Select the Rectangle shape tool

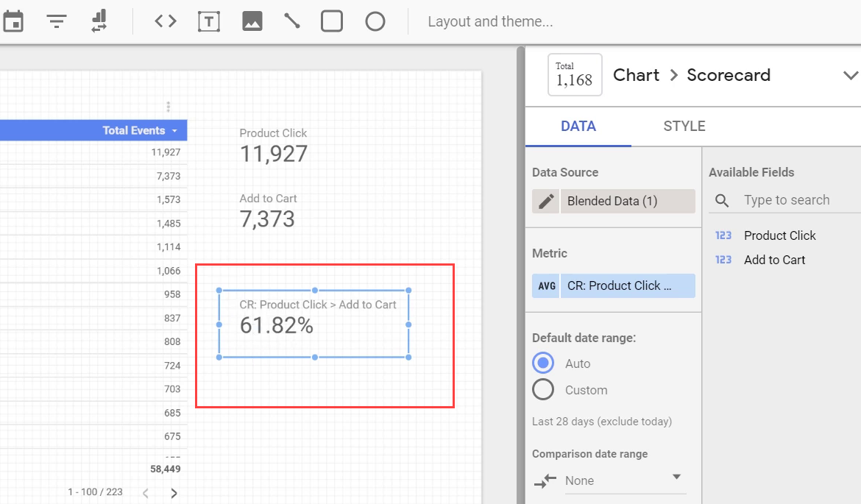pyautogui.click(x=332, y=21)
